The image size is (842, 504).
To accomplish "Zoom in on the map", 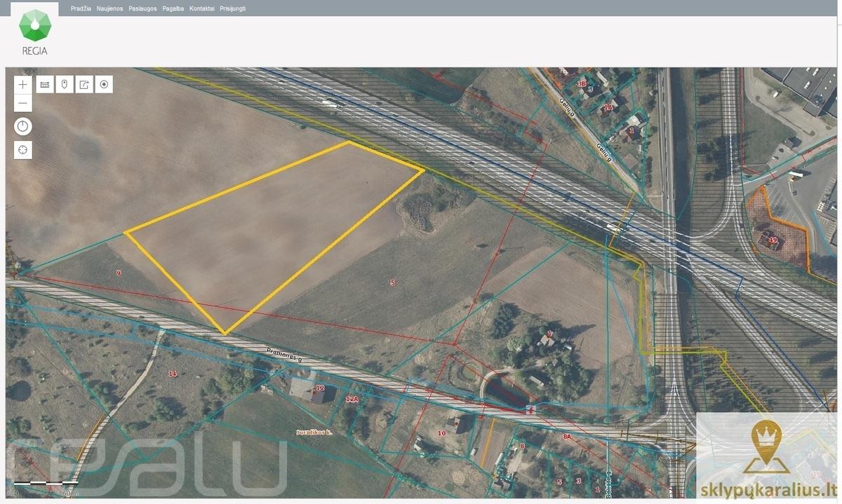I will pos(23,84).
